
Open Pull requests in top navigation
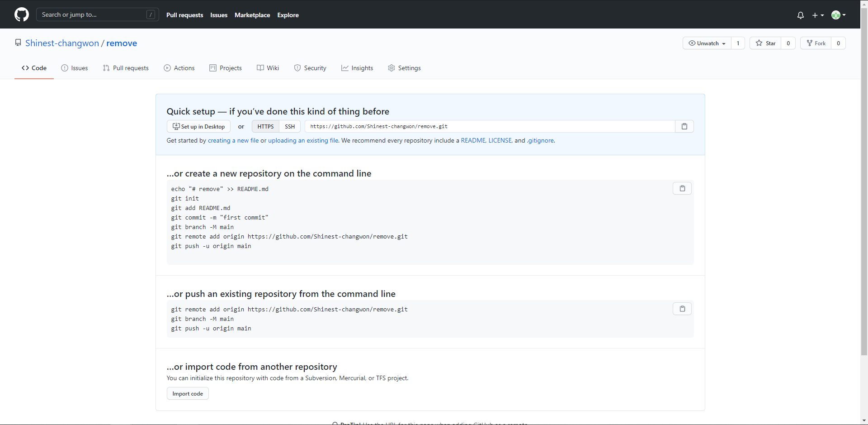coord(184,15)
